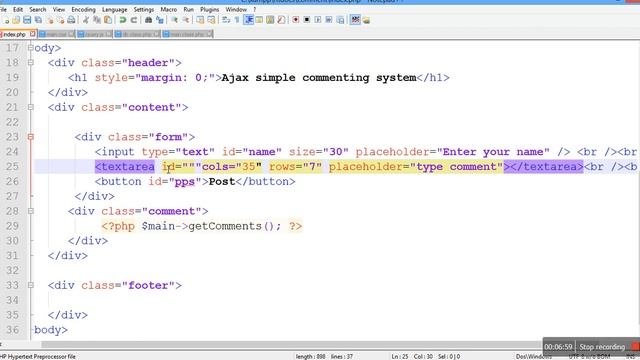The height and width of the screenshot is (360, 640).
Task: Collapse the body fold on line 17
Action: pos(31,48)
